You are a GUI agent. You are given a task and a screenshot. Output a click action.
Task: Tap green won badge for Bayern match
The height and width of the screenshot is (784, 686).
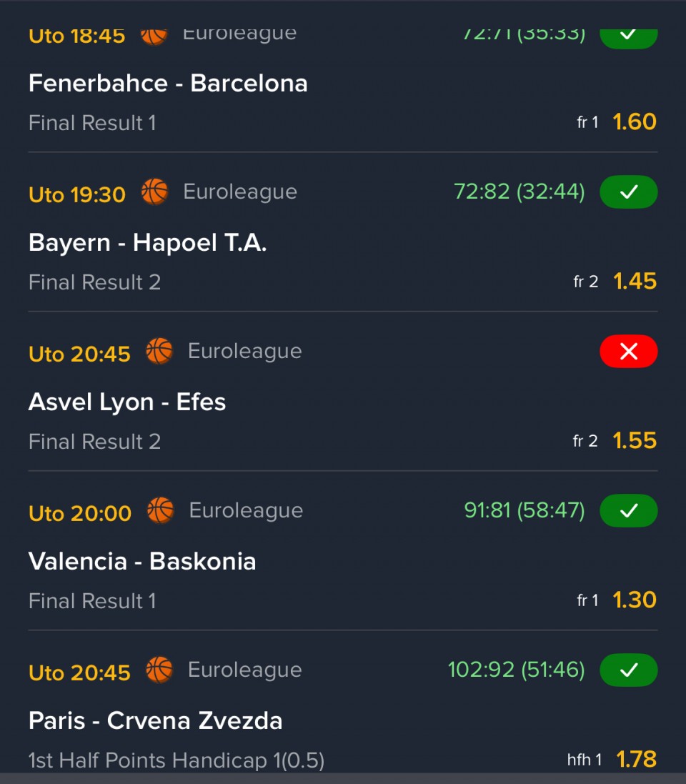click(628, 192)
